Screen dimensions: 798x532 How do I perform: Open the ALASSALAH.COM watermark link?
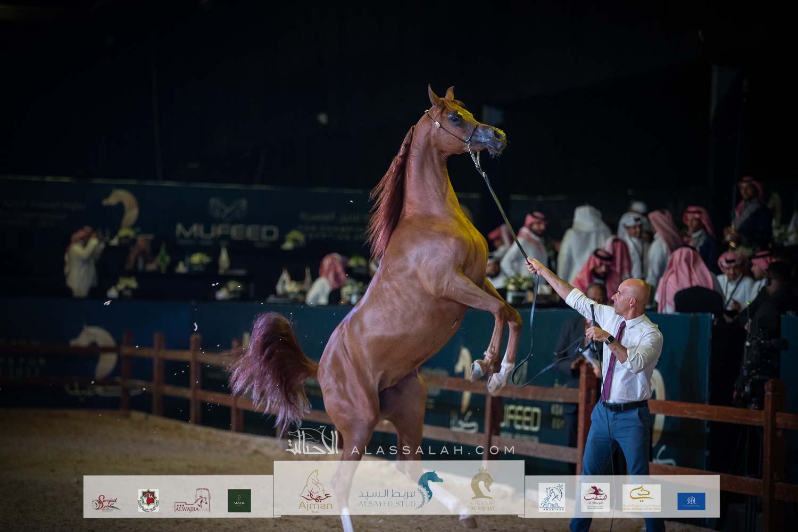433,450
